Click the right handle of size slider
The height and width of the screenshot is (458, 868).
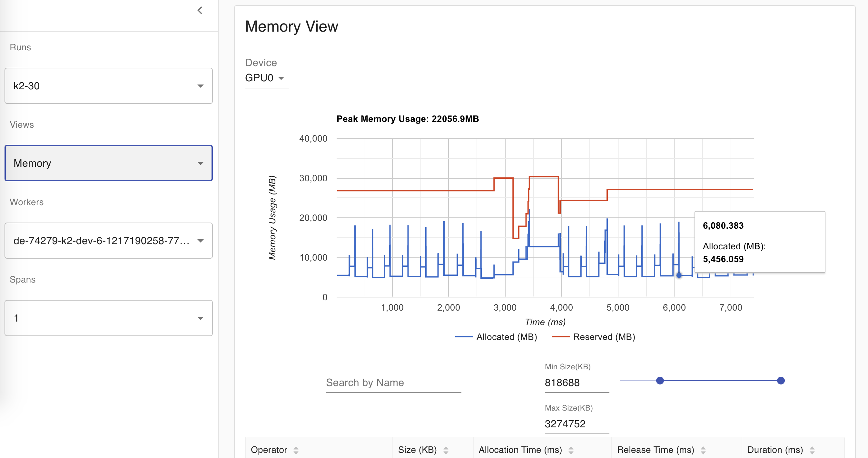click(x=780, y=381)
